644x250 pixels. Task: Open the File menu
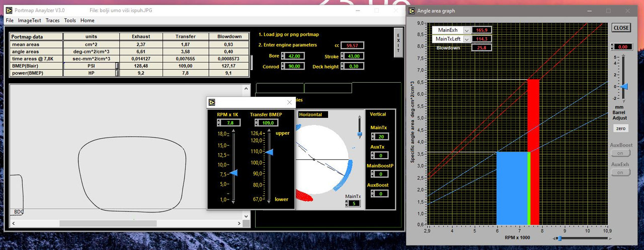(x=10, y=21)
